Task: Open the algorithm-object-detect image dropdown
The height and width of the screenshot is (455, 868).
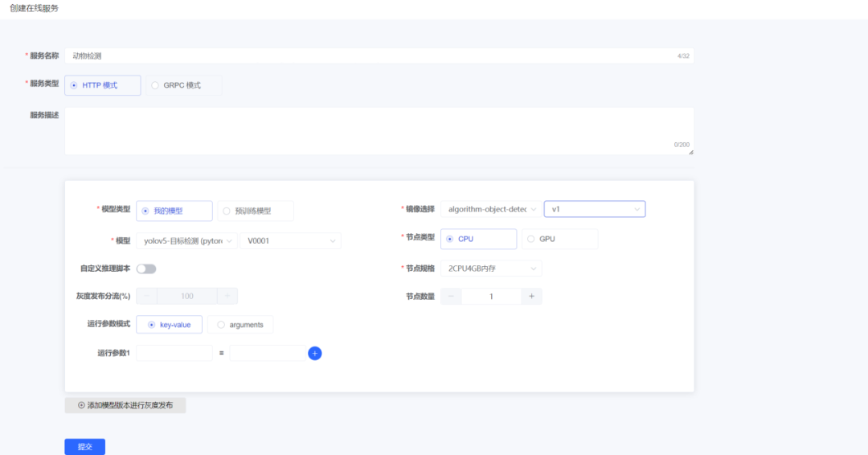Action: 490,210
